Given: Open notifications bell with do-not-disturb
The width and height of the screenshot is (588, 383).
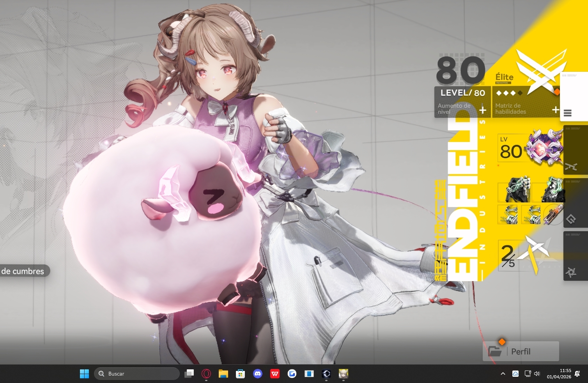Looking at the screenshot, I should click(577, 374).
